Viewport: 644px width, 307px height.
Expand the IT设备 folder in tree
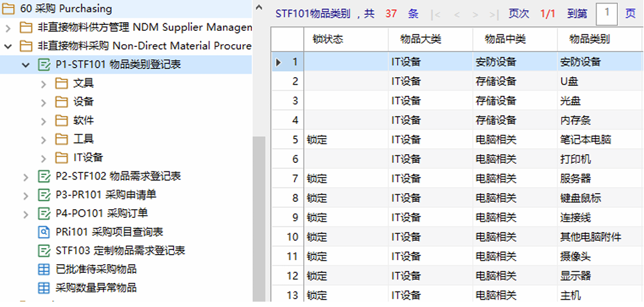pos(44,158)
